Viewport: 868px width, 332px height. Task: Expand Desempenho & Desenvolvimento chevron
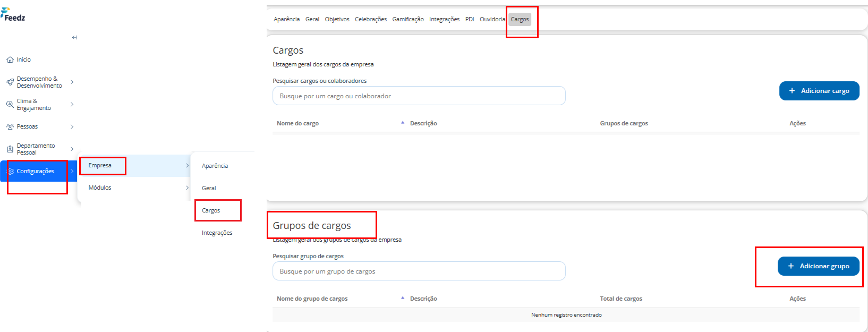pos(72,82)
